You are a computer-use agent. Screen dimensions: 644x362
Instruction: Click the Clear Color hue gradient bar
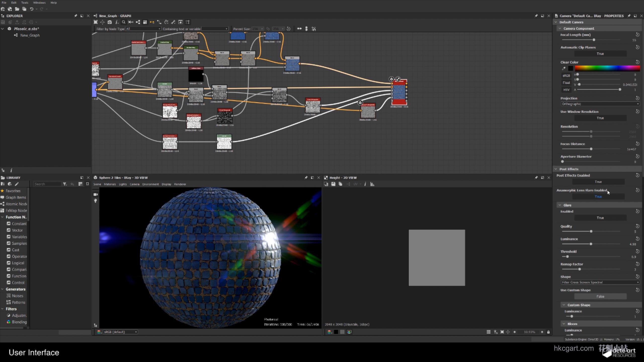tap(607, 68)
